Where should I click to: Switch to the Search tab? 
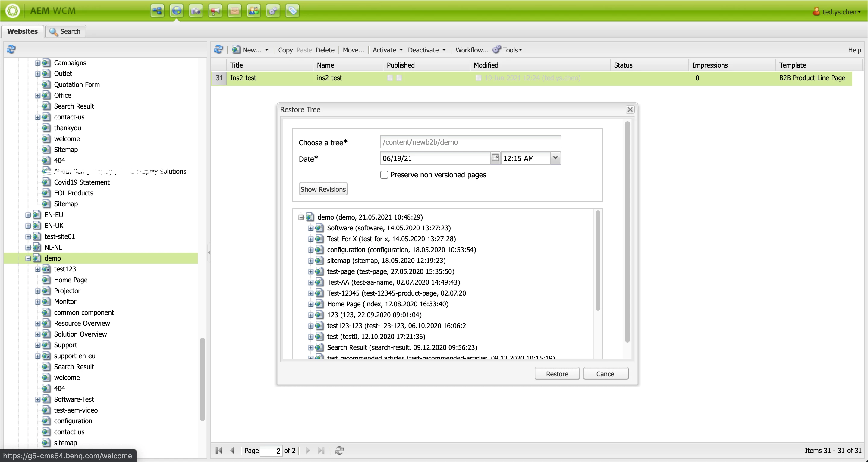pyautogui.click(x=65, y=31)
